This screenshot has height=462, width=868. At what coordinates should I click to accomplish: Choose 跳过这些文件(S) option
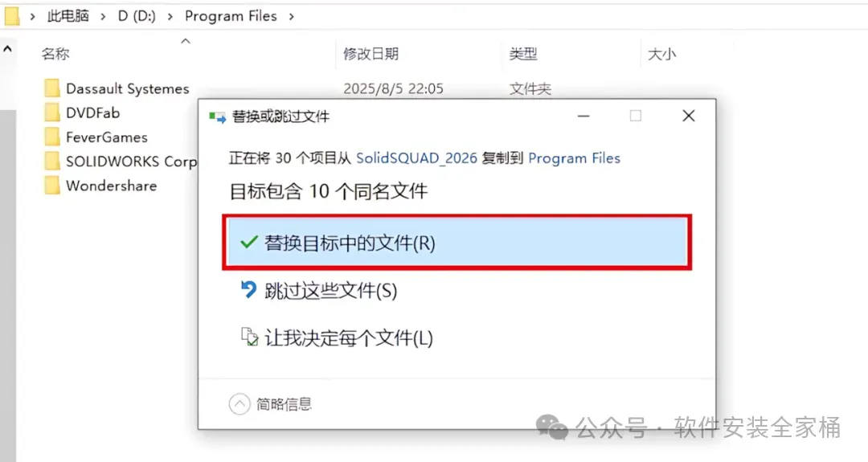(457, 290)
